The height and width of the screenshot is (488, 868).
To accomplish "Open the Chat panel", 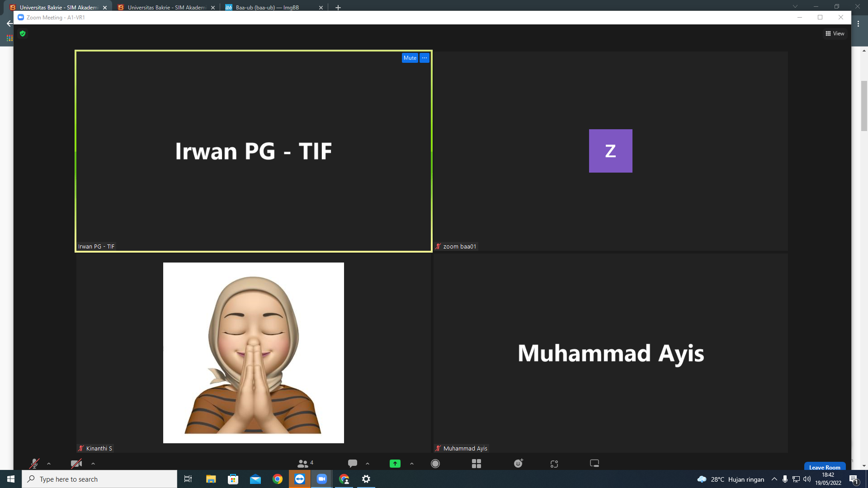I will [x=353, y=464].
